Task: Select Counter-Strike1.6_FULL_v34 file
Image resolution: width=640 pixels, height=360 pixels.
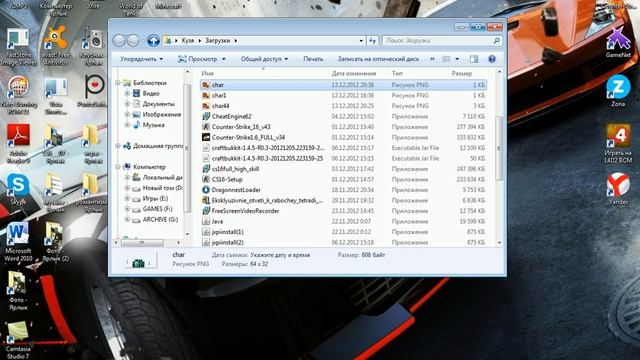Action: (x=248, y=138)
